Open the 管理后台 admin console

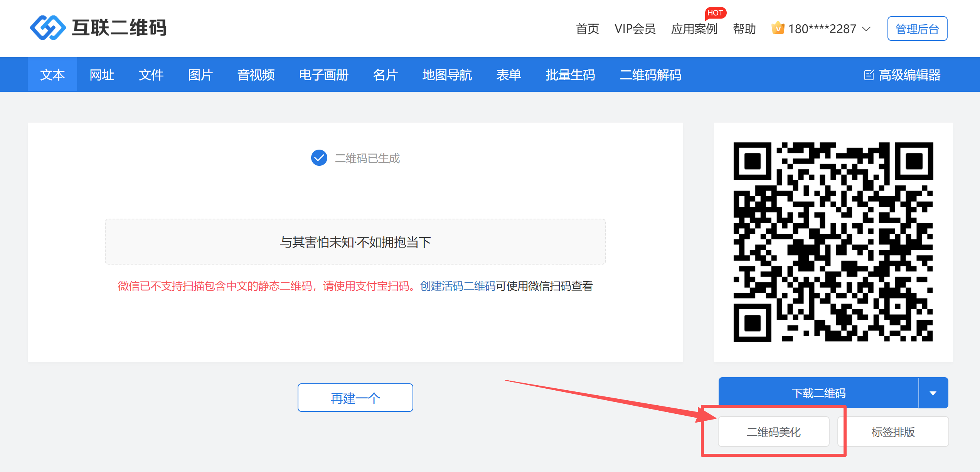tap(917, 29)
